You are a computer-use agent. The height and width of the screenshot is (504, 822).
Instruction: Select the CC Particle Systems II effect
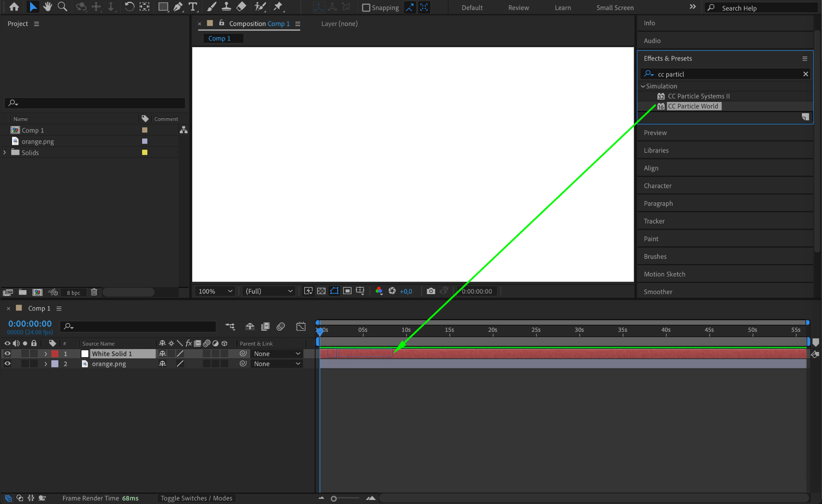tap(698, 96)
